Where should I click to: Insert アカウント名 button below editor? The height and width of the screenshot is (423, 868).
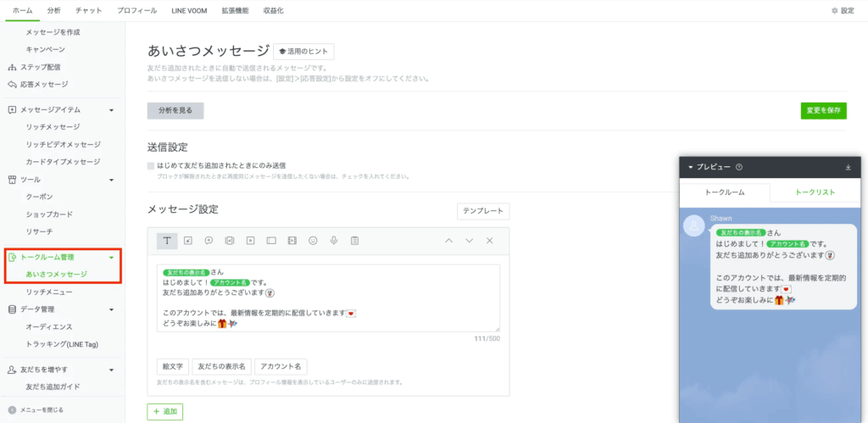pos(281,366)
